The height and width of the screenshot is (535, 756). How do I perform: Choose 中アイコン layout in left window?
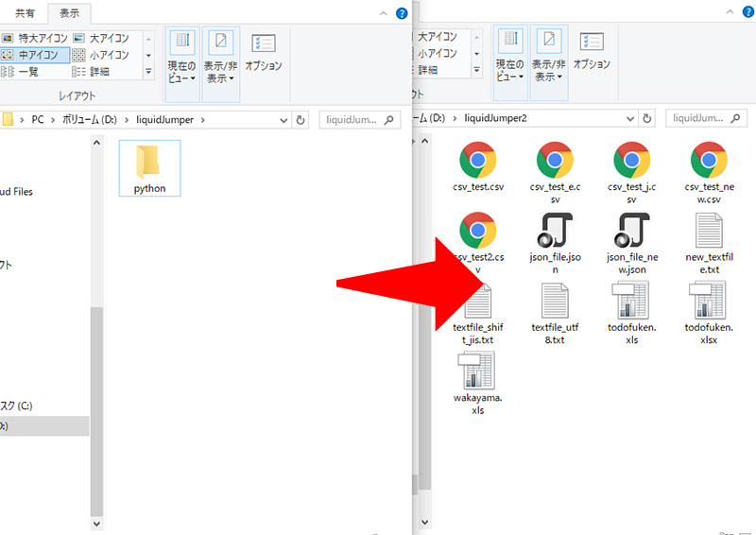[35, 55]
